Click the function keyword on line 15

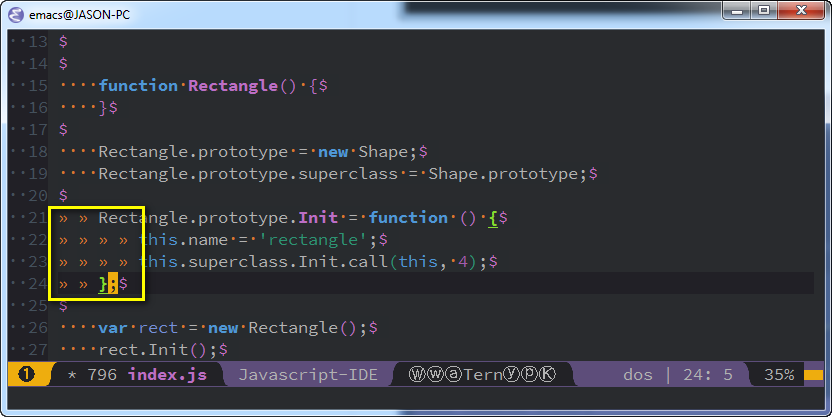click(x=138, y=85)
